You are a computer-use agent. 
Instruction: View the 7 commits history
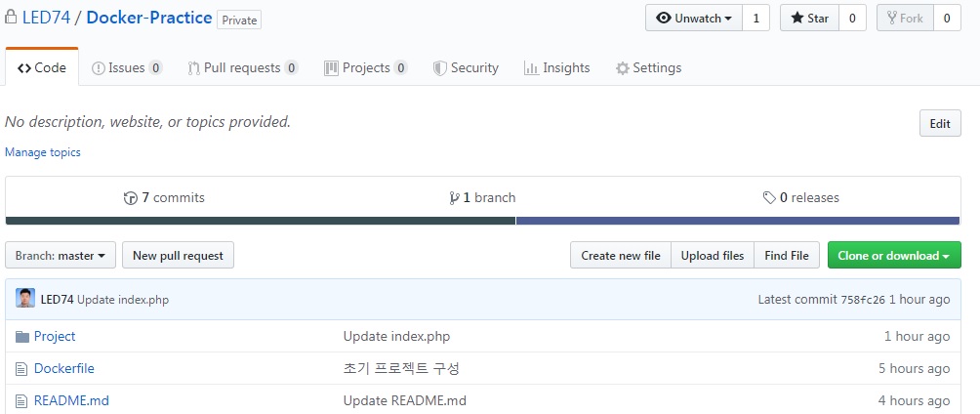164,197
